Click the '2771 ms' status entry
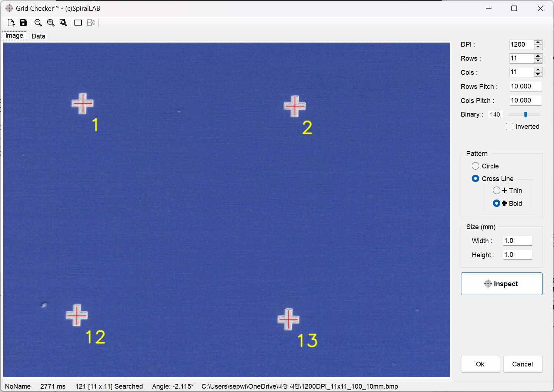Screen dimensions: 554x392 point(53,386)
